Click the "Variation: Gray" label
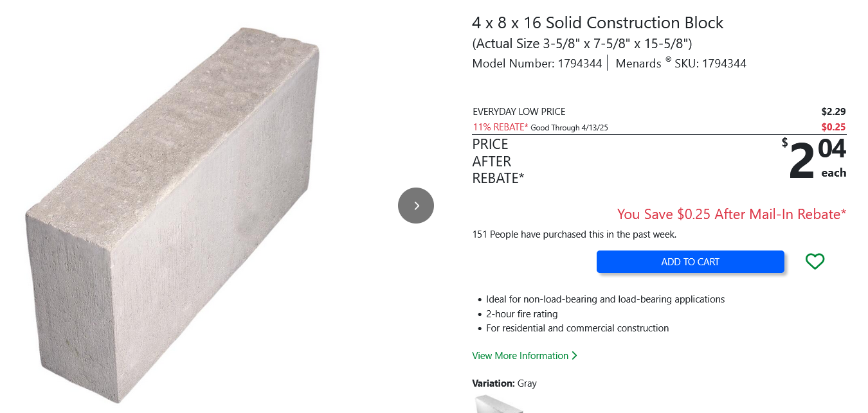Screen dimensions: 868x413 click(x=504, y=383)
